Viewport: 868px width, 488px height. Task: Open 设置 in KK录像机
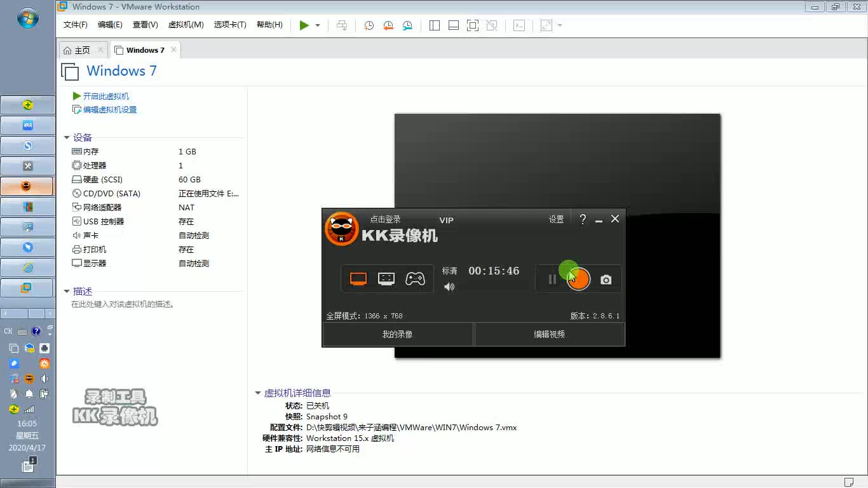point(557,219)
